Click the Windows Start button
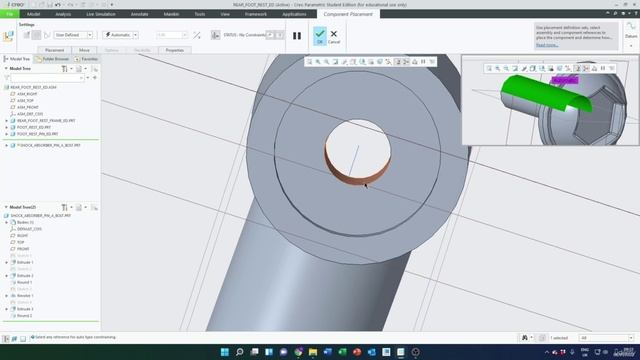This screenshot has width=640, height=360. pos(224,352)
